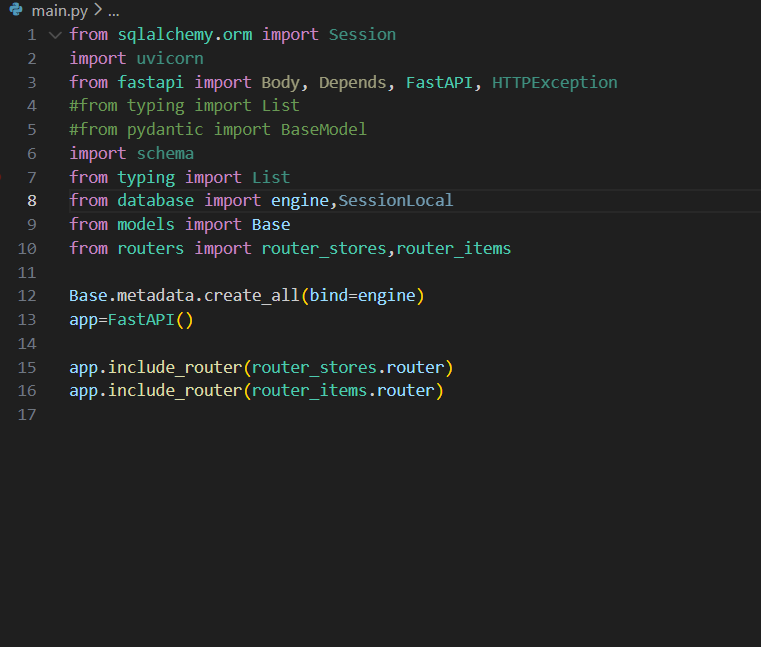Open main.py breadcrumb item

pyautogui.click(x=60, y=10)
